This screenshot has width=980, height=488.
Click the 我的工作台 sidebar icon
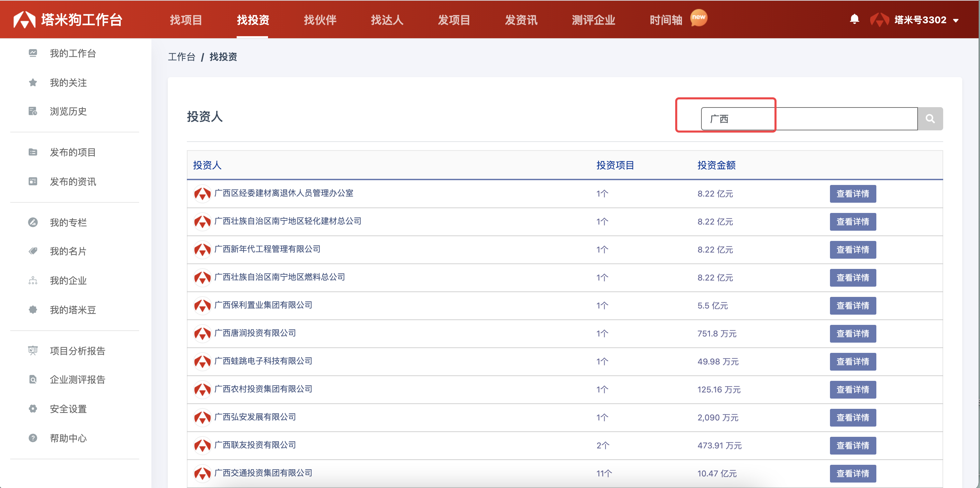(33, 53)
